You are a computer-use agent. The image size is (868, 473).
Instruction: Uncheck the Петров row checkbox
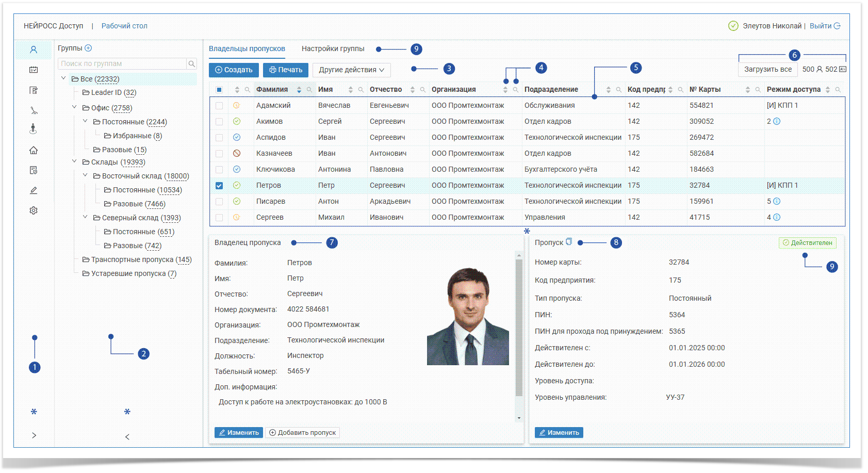[219, 186]
